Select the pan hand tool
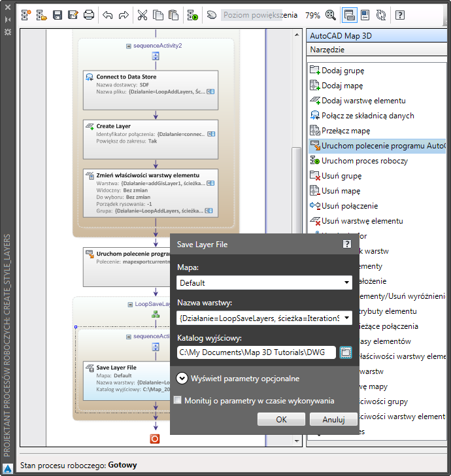451x476 pixels. [212, 15]
